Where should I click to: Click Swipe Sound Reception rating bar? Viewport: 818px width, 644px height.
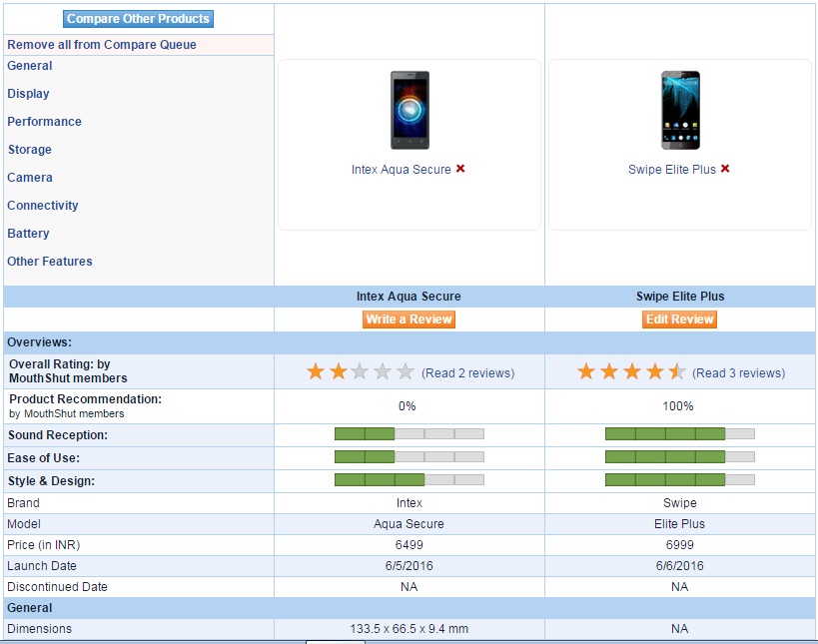point(680,434)
